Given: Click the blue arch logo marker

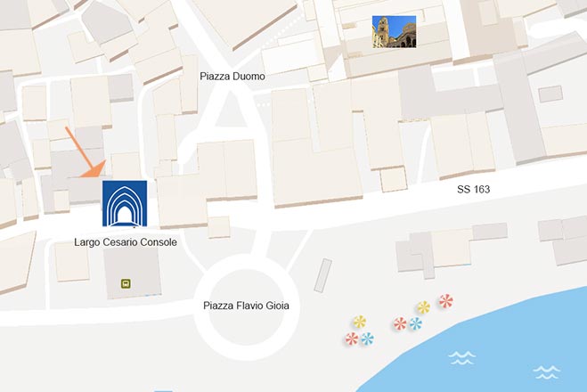Looking at the screenshot, I should pyautogui.click(x=125, y=204).
